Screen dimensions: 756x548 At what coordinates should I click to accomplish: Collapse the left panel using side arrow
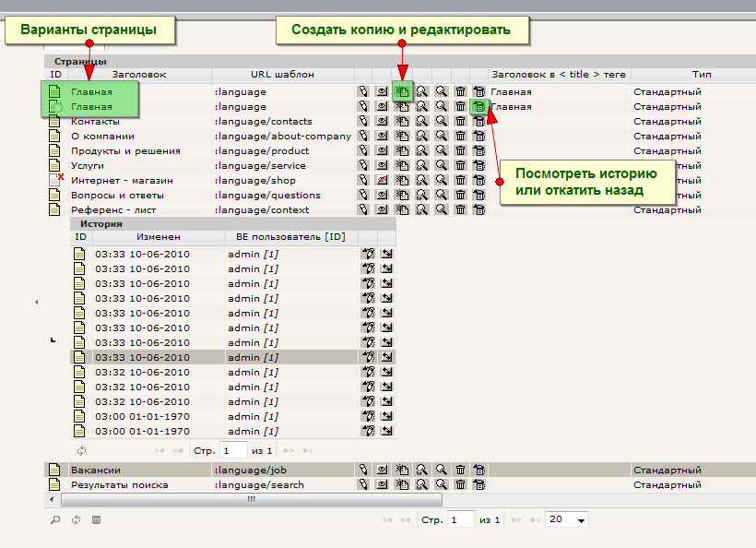click(x=37, y=302)
